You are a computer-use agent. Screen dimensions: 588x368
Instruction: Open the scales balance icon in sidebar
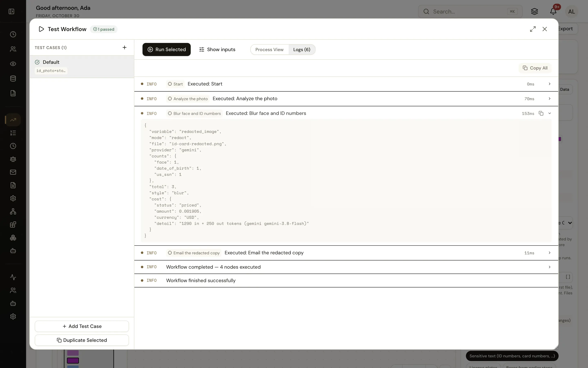[13, 159]
